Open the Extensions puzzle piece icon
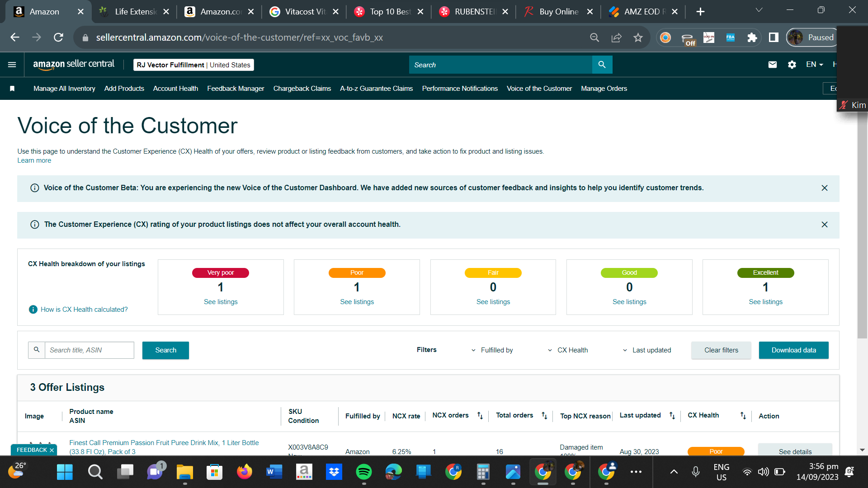 point(752,38)
